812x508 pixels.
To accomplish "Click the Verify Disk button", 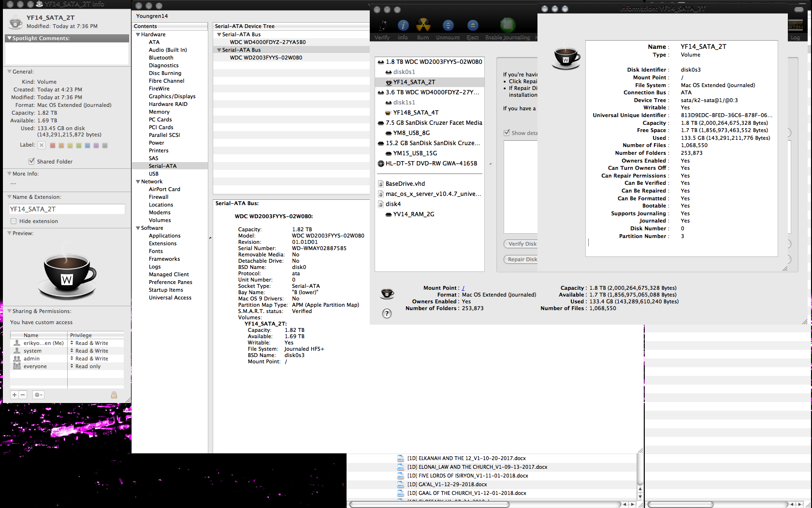I will pyautogui.click(x=521, y=244).
